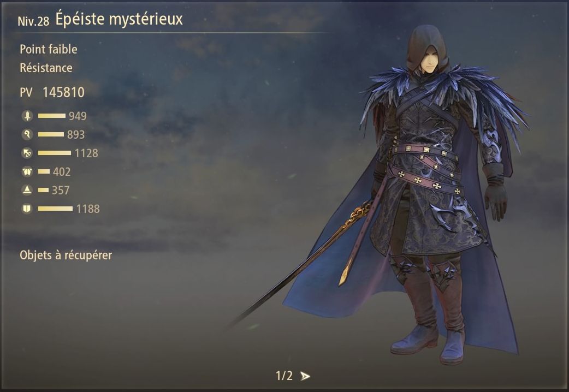Select the Point faible label
Viewport: 569px width, 392px height.
(48, 49)
